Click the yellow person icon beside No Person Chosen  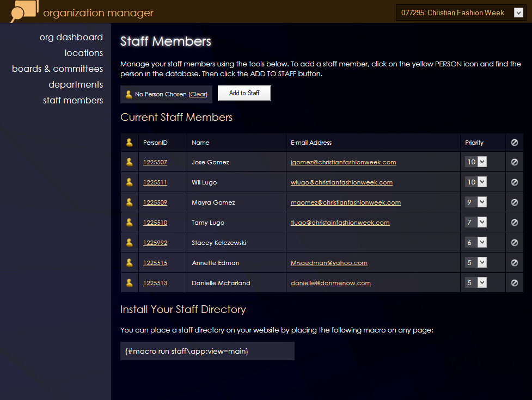pos(129,94)
